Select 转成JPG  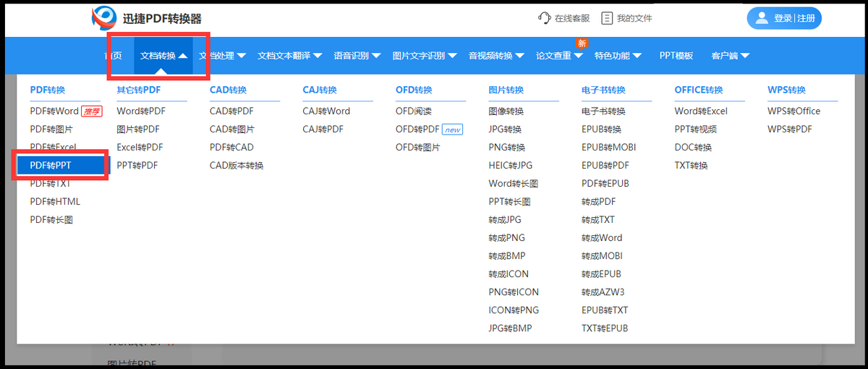pos(505,220)
